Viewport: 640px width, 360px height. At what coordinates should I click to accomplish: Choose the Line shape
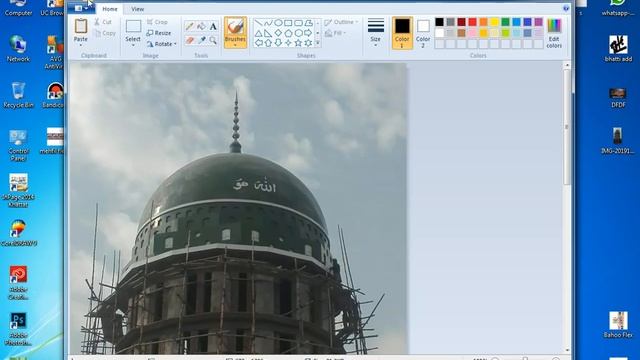click(x=258, y=23)
